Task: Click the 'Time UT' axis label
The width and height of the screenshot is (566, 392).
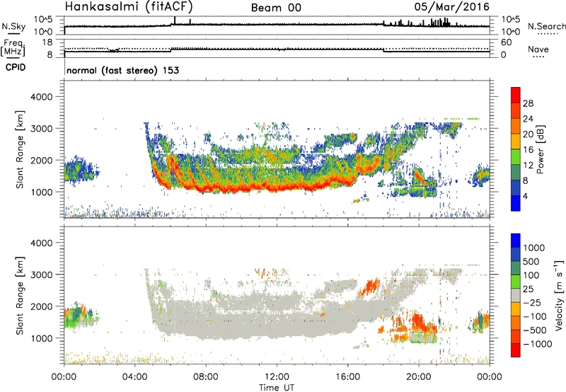Action: (277, 388)
